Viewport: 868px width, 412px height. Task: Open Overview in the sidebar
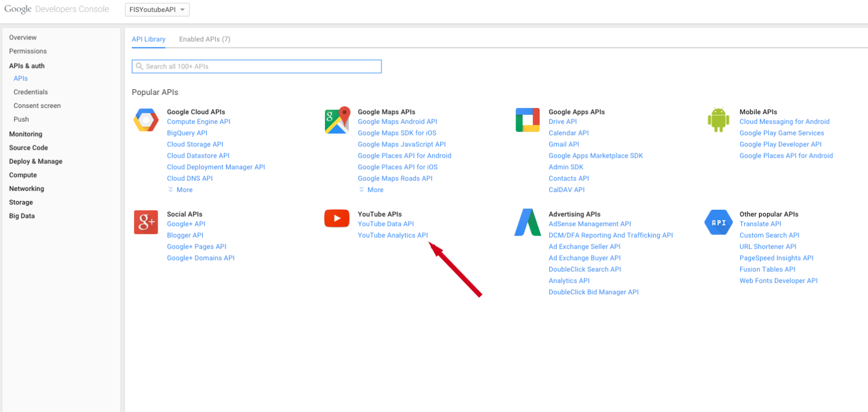(23, 38)
